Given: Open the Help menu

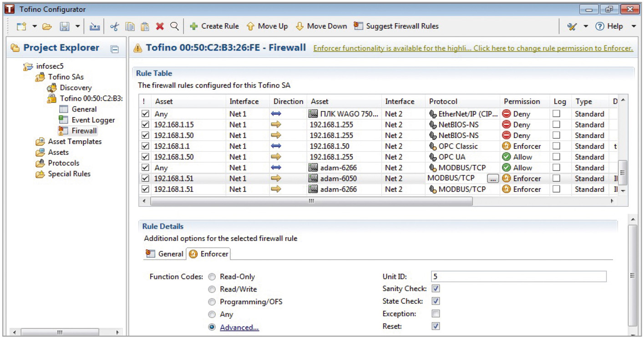Looking at the screenshot, I should click(609, 26).
